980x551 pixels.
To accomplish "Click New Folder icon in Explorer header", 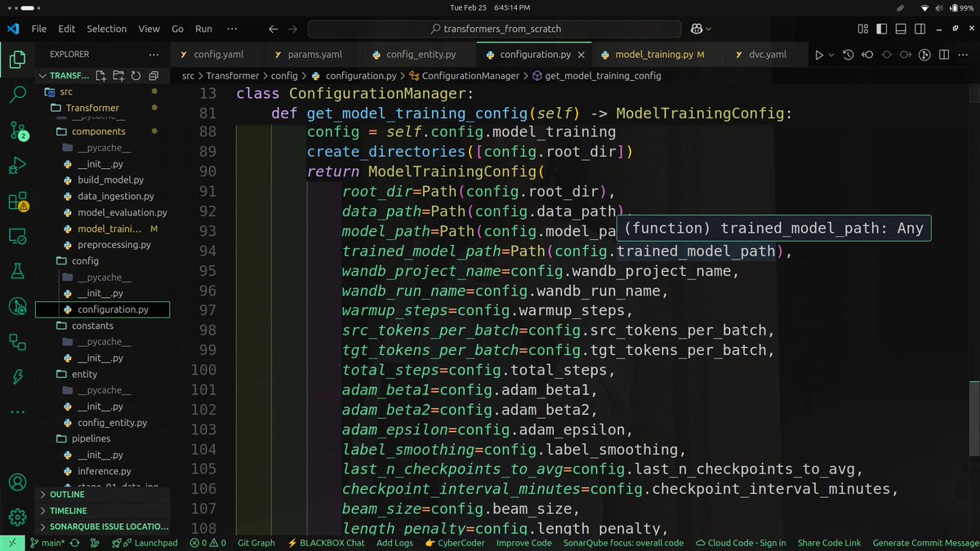I will pos(118,76).
